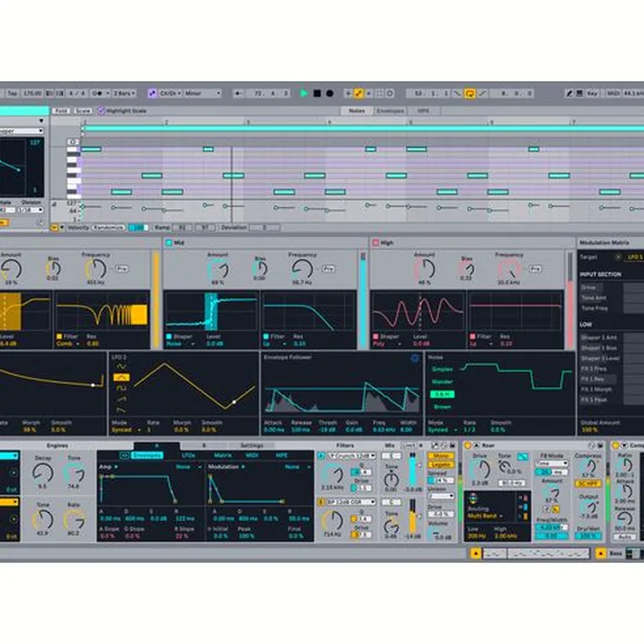The width and height of the screenshot is (644, 644).
Task: Toggle the yellow Mono button
Action: (x=440, y=456)
